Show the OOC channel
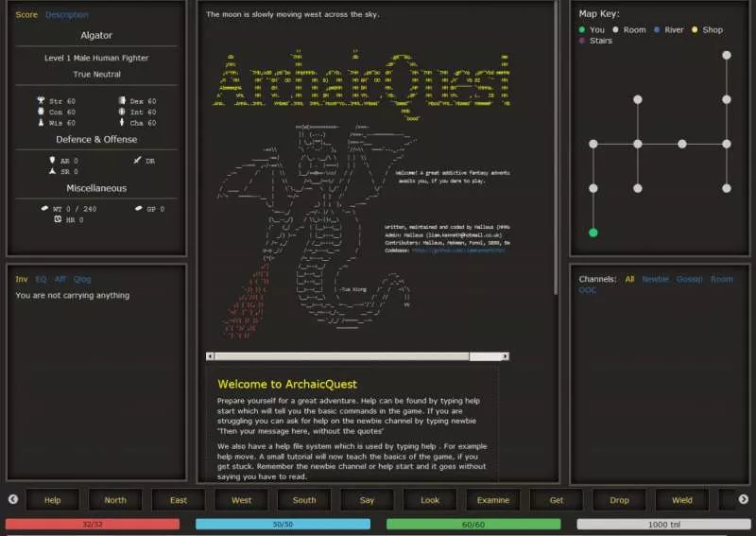The width and height of the screenshot is (756, 536). [x=588, y=290]
